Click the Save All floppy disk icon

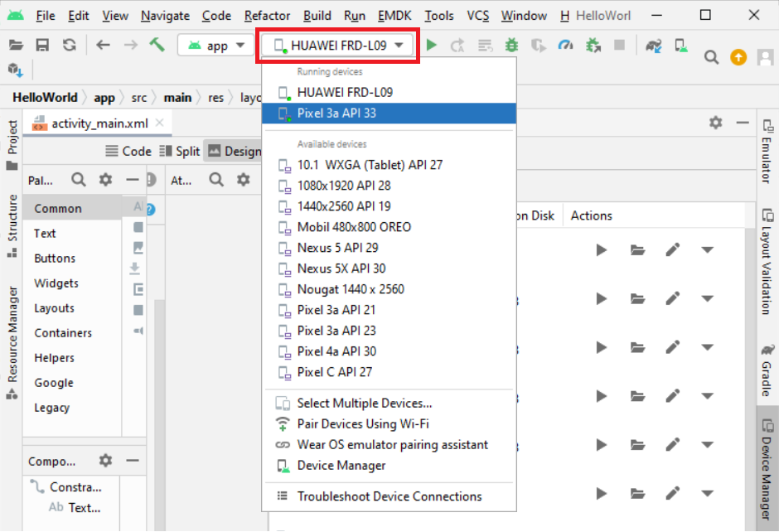coord(42,45)
